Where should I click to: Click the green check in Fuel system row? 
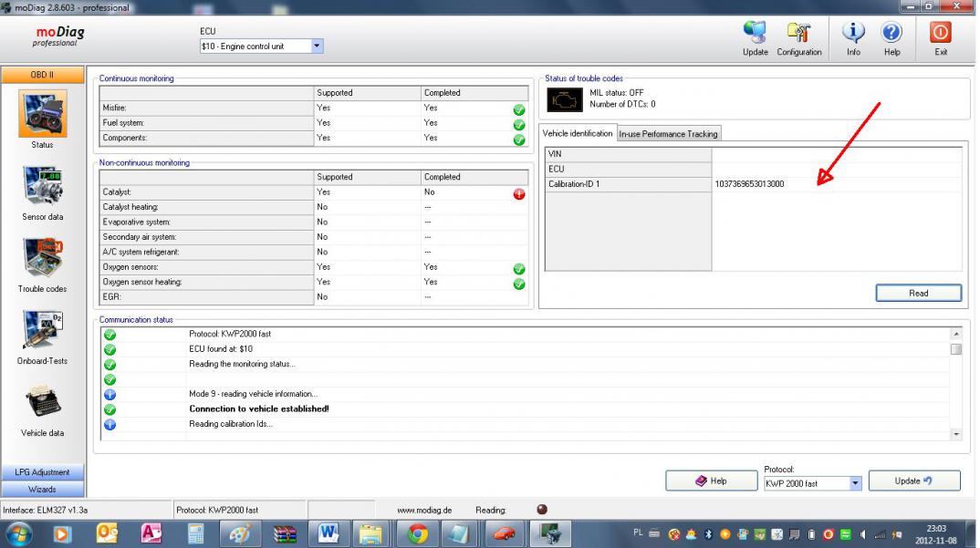(519, 125)
